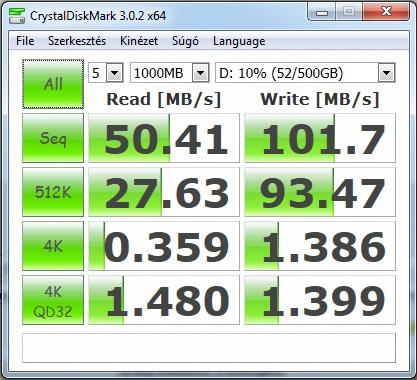This screenshot has height=380, width=417.
Task: Start the 4K benchmark test
Action: (53, 246)
